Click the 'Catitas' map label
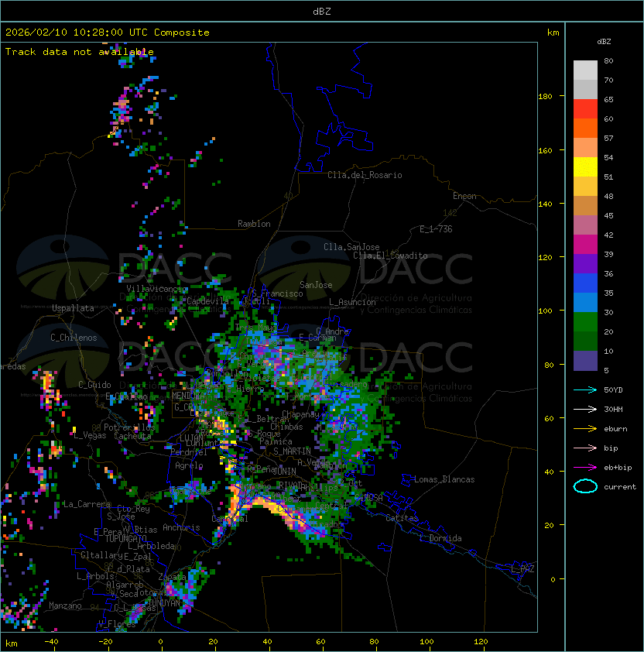Screen dimensions: 644x652 [402, 518]
